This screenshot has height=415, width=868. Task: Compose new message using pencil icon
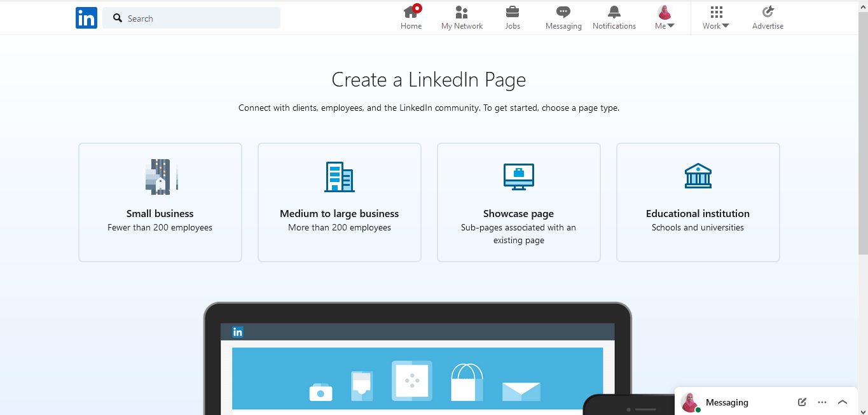coord(802,402)
